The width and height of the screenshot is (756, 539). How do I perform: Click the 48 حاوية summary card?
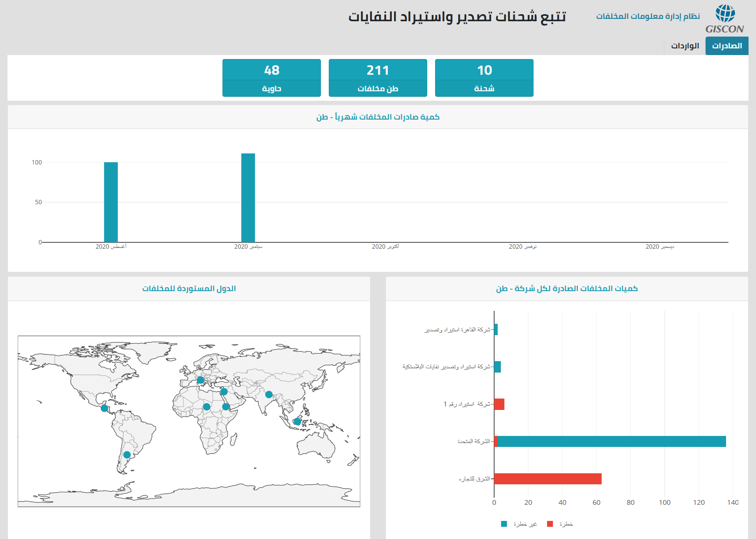(271, 78)
